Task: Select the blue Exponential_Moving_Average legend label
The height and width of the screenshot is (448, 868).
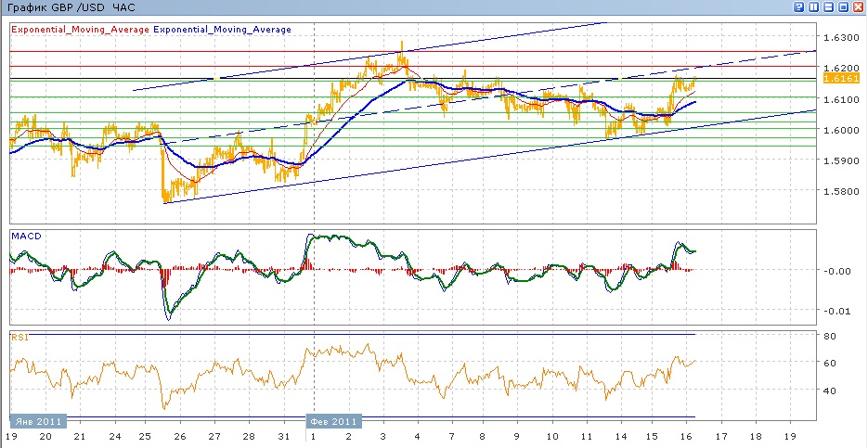Action: 222,30
